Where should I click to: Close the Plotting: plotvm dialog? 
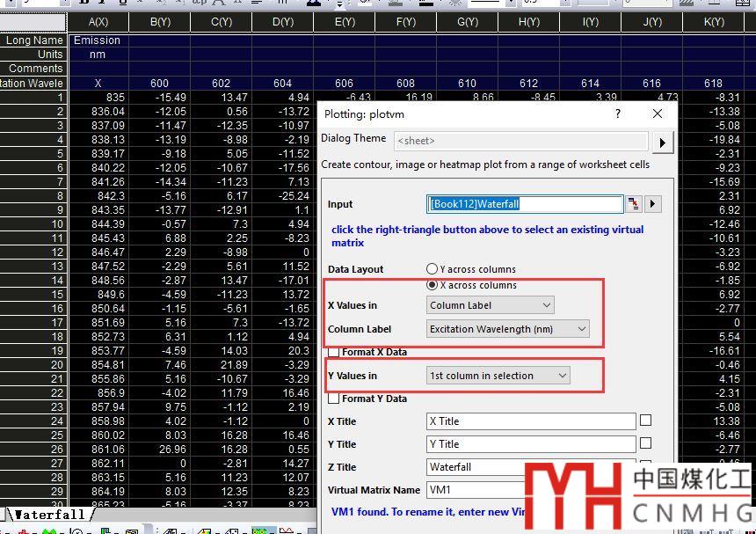658,113
